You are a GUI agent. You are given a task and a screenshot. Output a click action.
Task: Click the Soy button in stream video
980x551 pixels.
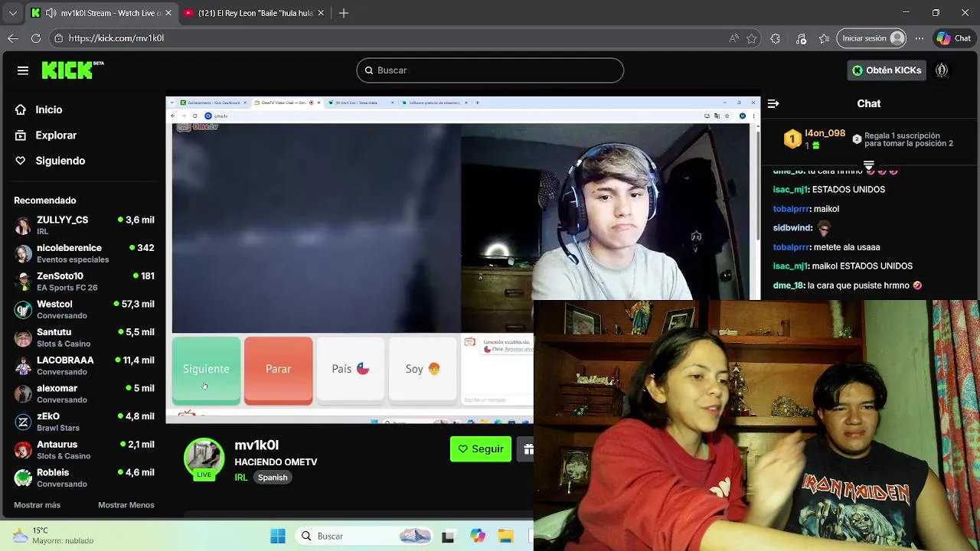pos(423,370)
